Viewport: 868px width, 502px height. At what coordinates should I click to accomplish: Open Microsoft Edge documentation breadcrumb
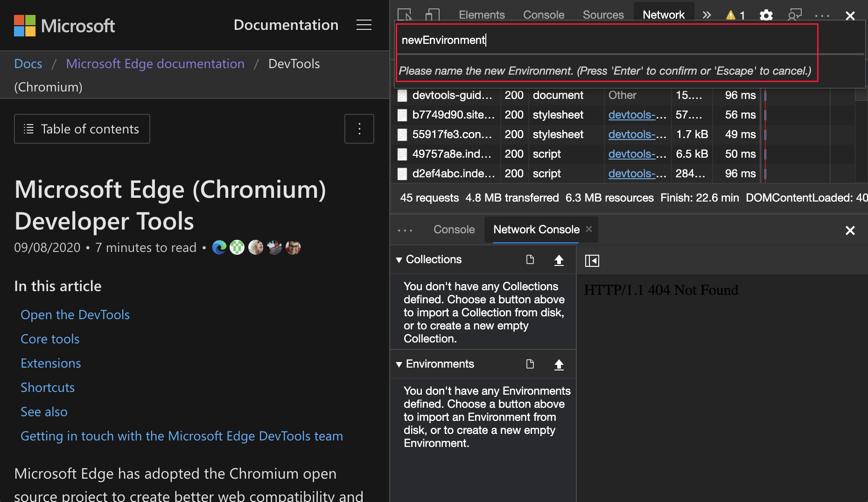(x=155, y=63)
